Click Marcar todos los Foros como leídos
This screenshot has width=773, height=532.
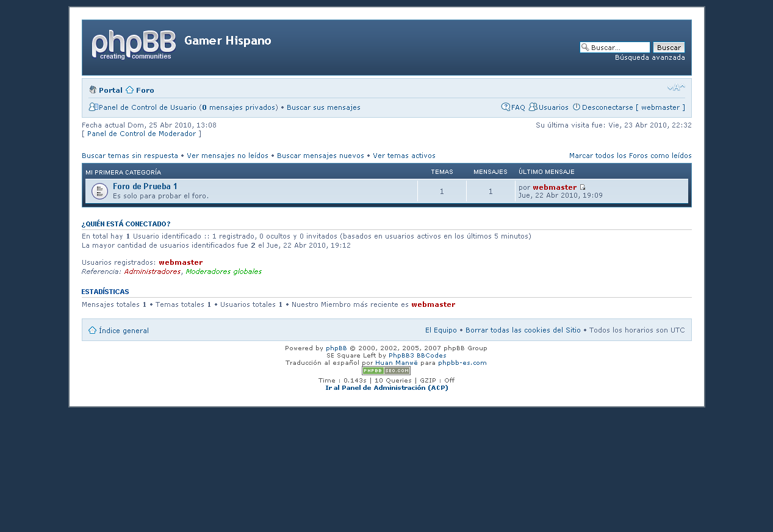(630, 156)
